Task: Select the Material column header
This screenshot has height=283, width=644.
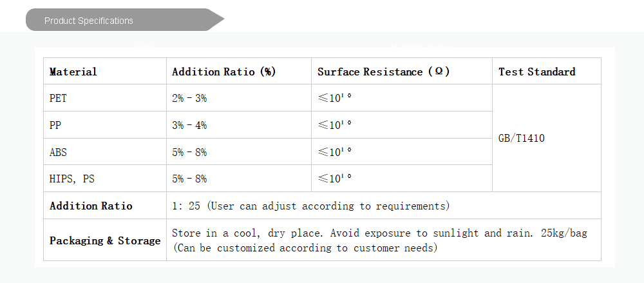Action: [73, 72]
